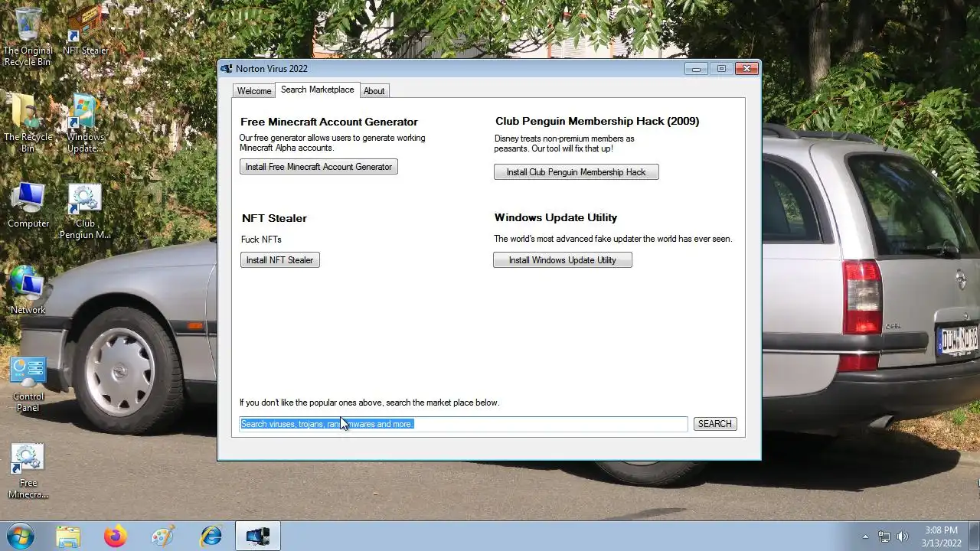Viewport: 980px width, 551px height.
Task: Open the taskbar clock showing 3:08 PM
Action: tap(941, 536)
